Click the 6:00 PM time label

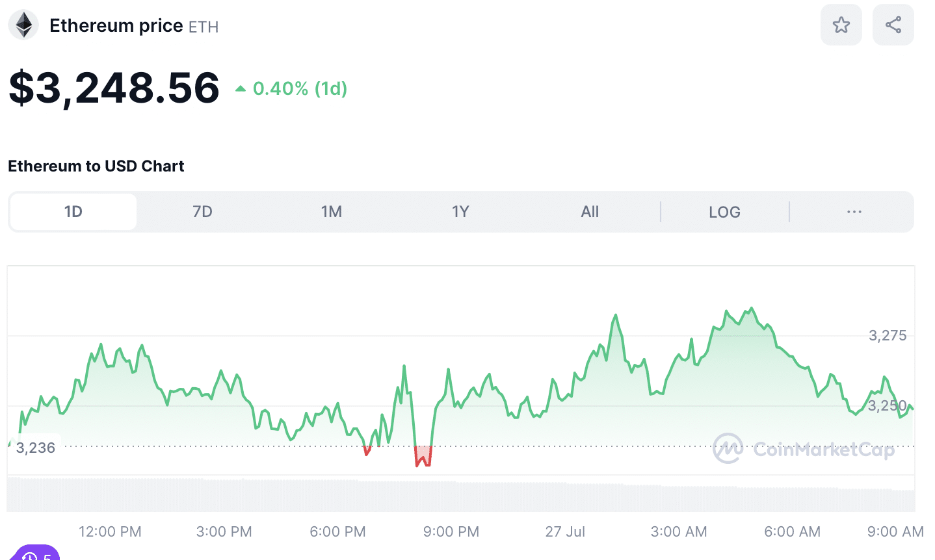tap(337, 531)
